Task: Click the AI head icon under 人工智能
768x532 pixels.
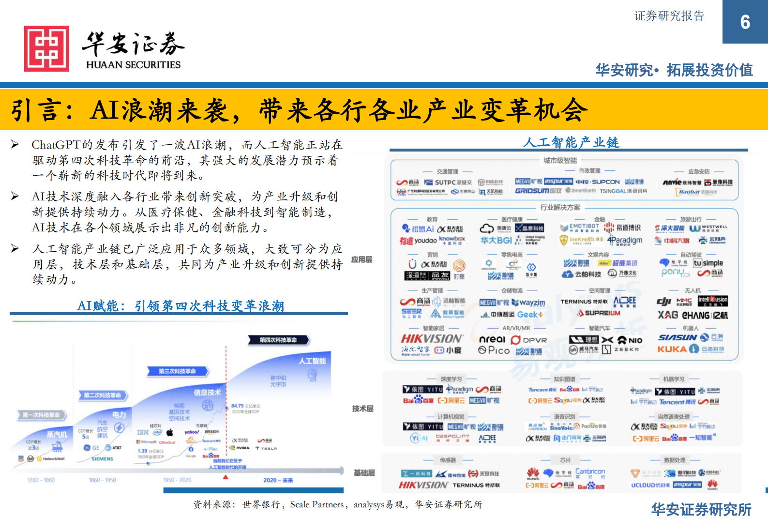Action: pos(313,374)
